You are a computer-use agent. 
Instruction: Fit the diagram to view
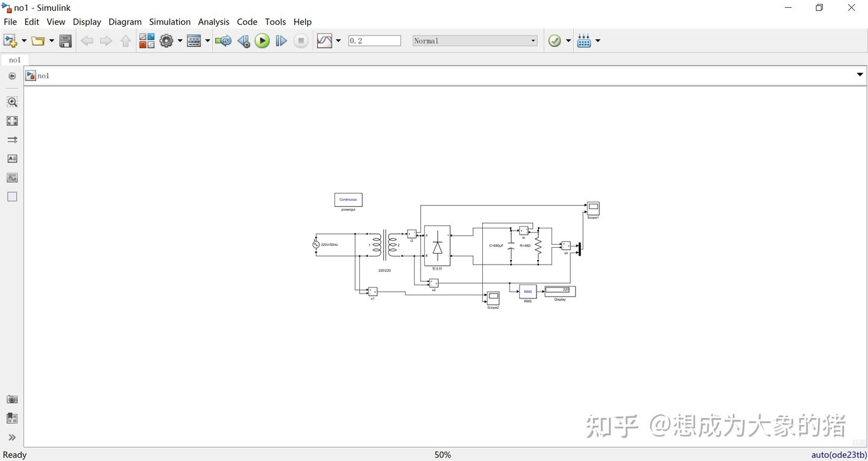(x=12, y=121)
